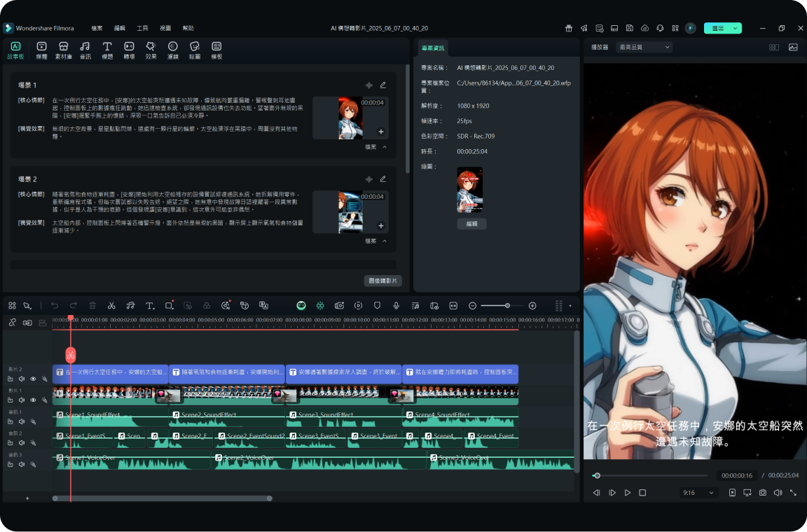Image resolution: width=807 pixels, height=532 pixels.
Task: Mute the 影片 1 track
Action: tap(22, 400)
